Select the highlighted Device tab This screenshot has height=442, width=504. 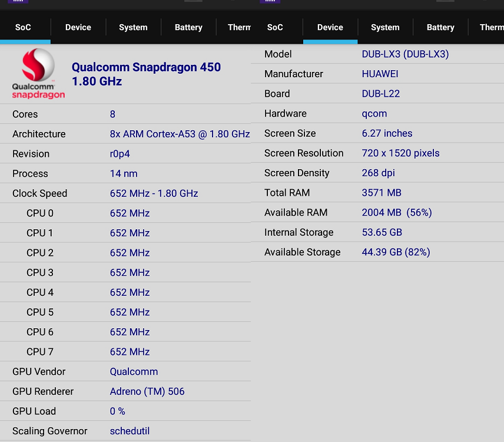pos(330,27)
